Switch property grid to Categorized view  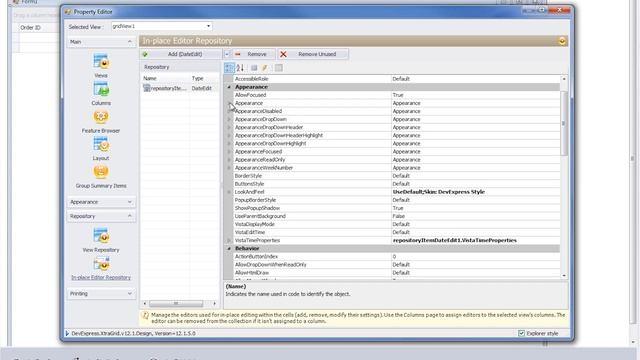(229, 68)
